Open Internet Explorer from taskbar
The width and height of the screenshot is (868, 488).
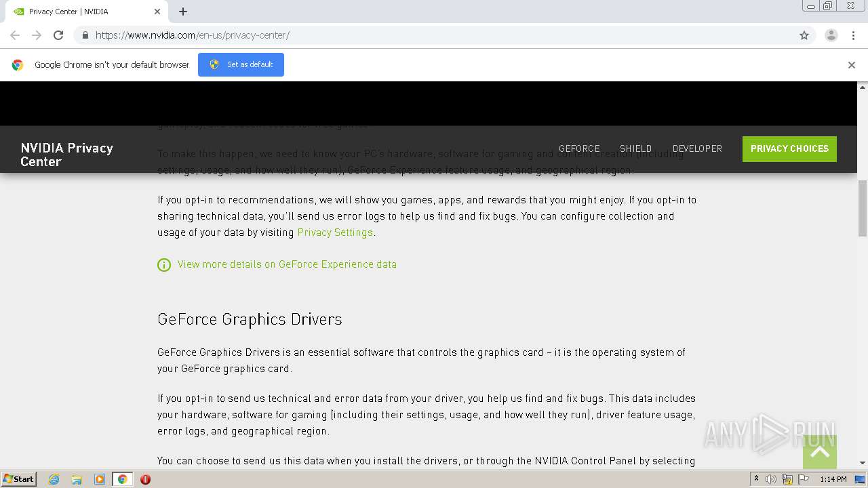pyautogui.click(x=54, y=479)
